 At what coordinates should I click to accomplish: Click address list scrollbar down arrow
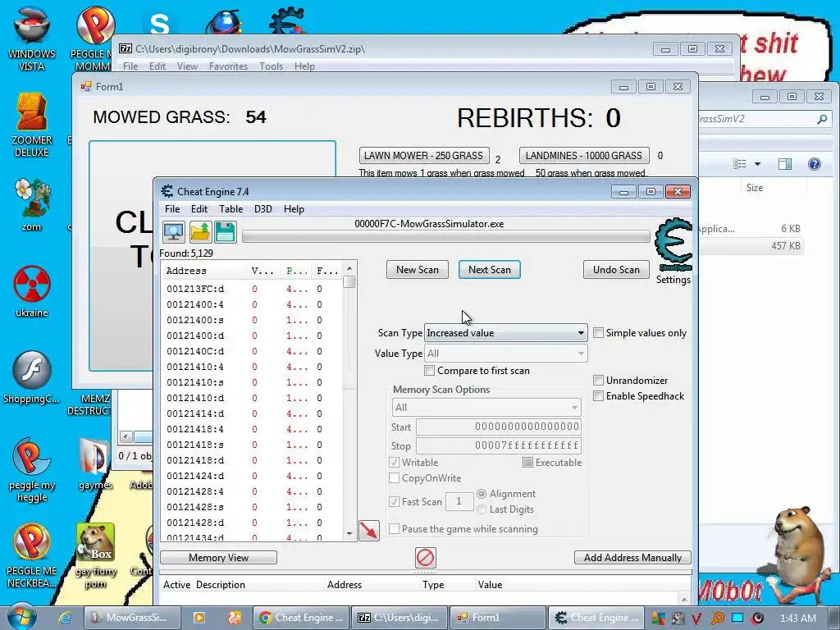(349, 534)
